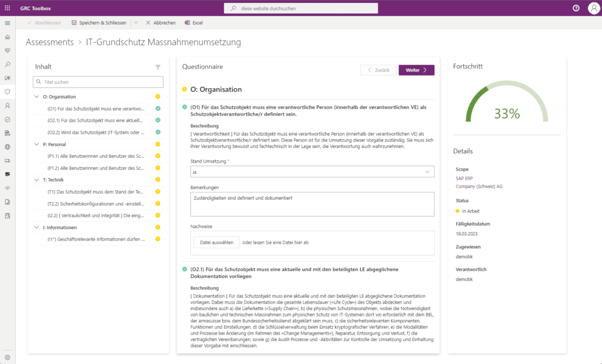Click the dark chat icon in sidebar
The width and height of the screenshot is (602, 364).
point(7,174)
